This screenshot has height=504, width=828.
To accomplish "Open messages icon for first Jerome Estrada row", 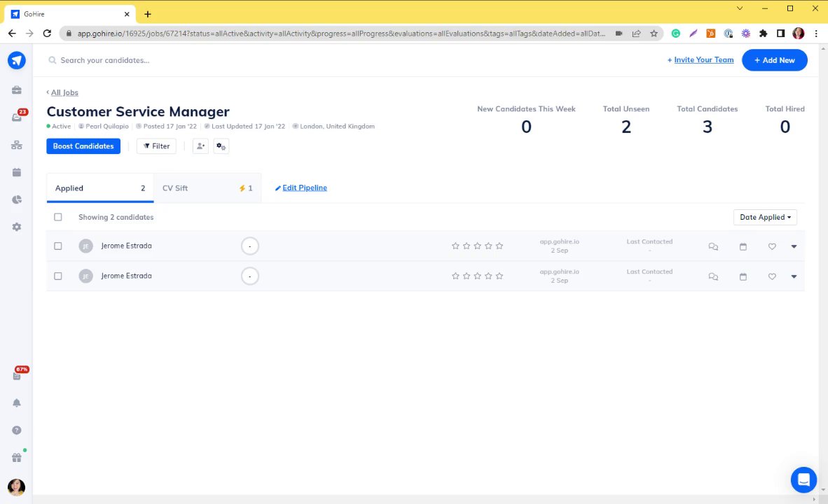I will [713, 246].
